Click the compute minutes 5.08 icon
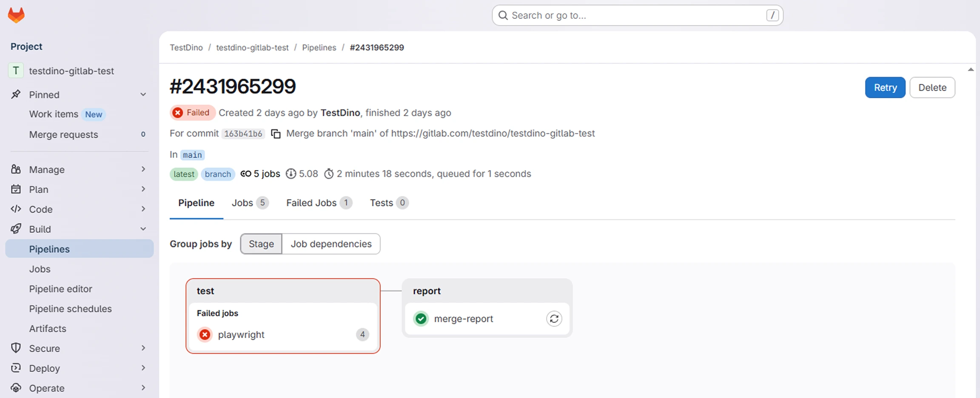Screen dimensions: 980x398 click(291, 173)
